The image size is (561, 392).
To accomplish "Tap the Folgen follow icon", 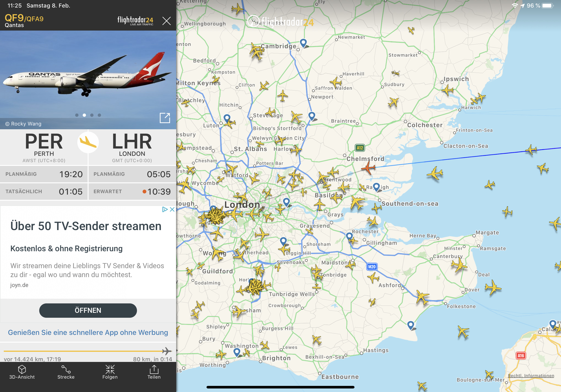I will [110, 372].
